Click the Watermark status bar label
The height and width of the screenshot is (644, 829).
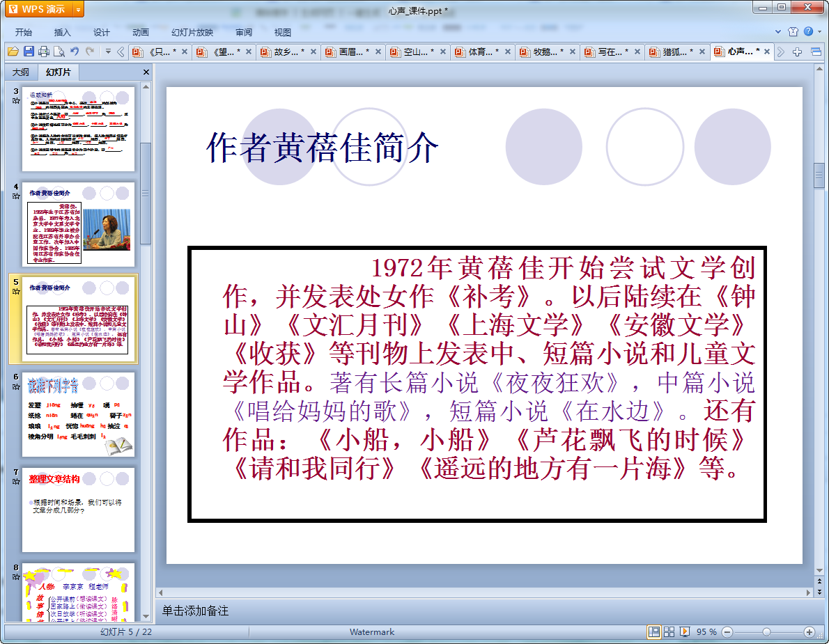372,632
